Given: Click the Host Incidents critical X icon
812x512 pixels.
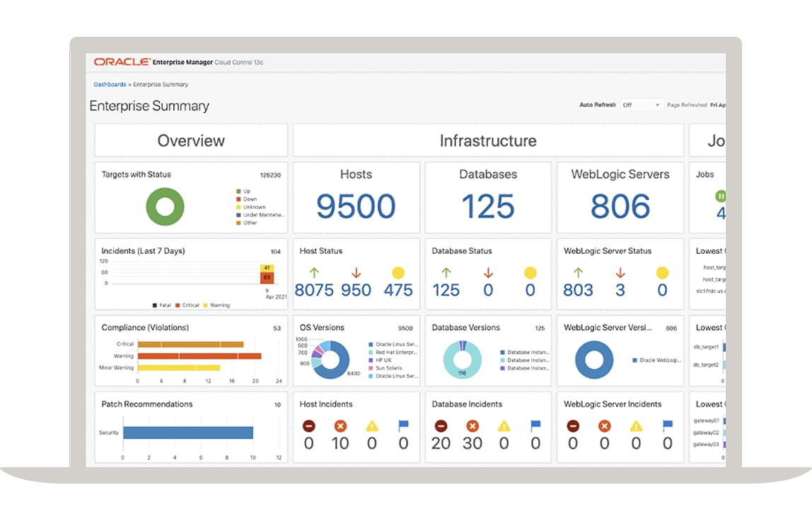Looking at the screenshot, I should pos(340,426).
